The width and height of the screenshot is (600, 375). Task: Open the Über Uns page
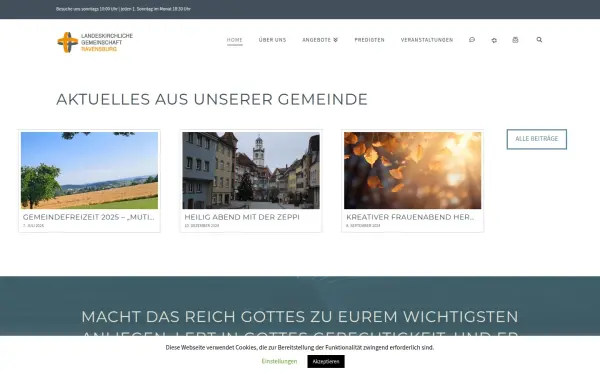[x=272, y=40]
